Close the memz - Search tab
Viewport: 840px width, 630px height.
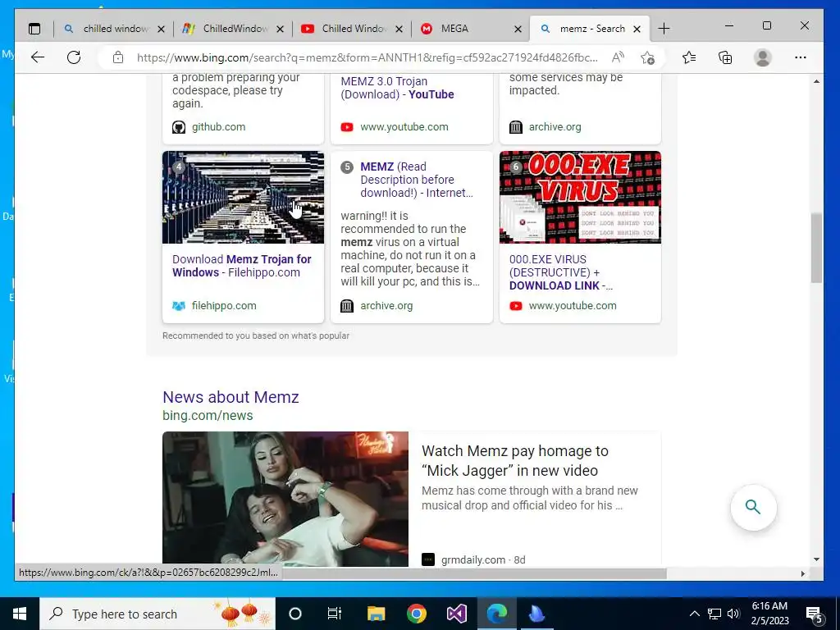(637, 30)
